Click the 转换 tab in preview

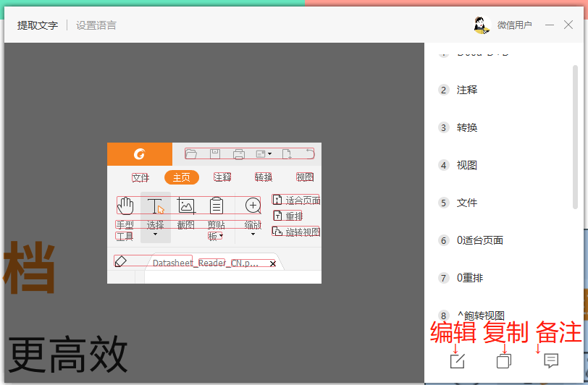[x=264, y=177]
